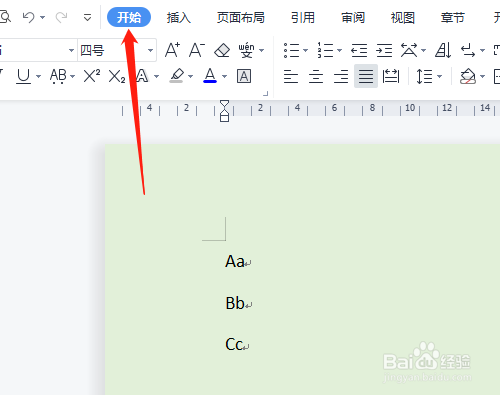Viewport: 500px width, 395px height.
Task: Toggle superscript X² formatting
Action: click(x=92, y=76)
